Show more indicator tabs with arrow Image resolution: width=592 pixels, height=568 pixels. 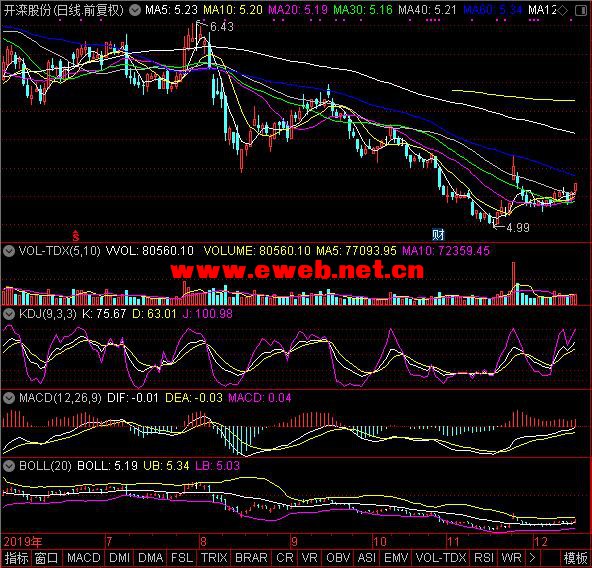pyautogui.click(x=533, y=558)
